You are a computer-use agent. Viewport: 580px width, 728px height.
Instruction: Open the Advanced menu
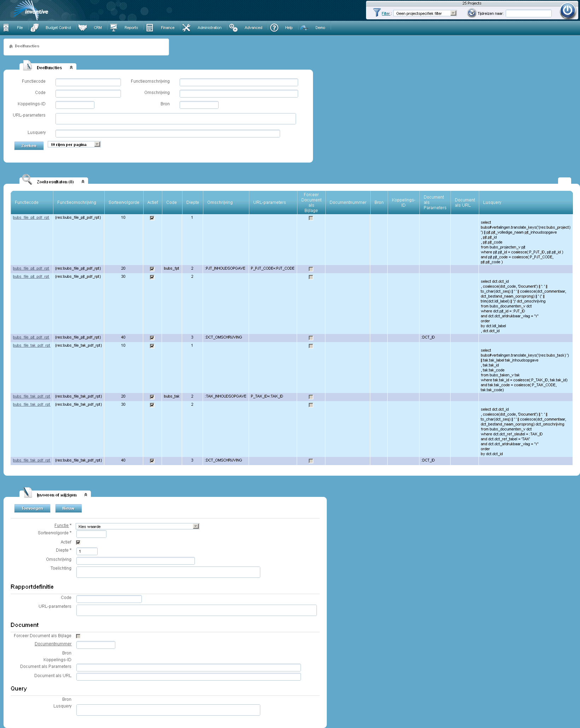click(254, 28)
